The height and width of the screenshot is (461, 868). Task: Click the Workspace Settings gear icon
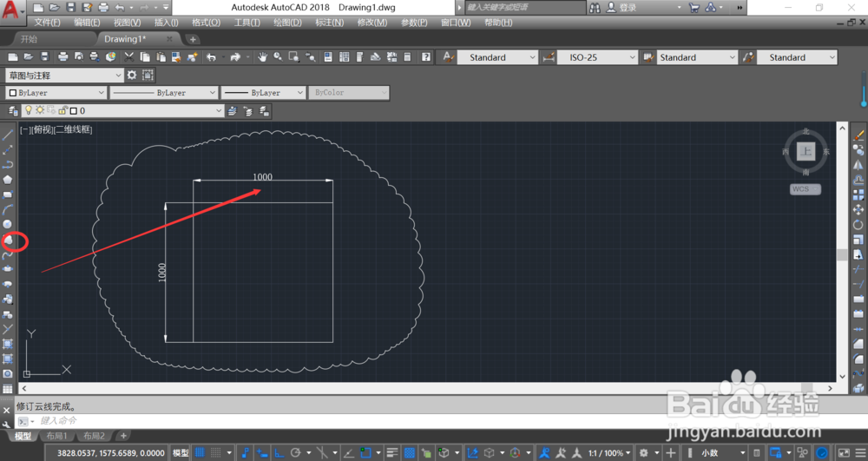click(x=132, y=75)
